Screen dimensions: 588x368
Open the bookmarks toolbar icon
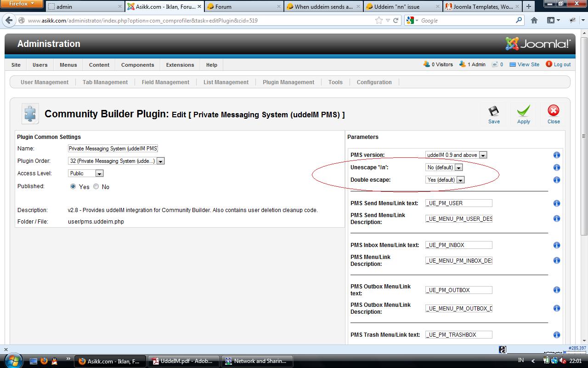click(553, 20)
